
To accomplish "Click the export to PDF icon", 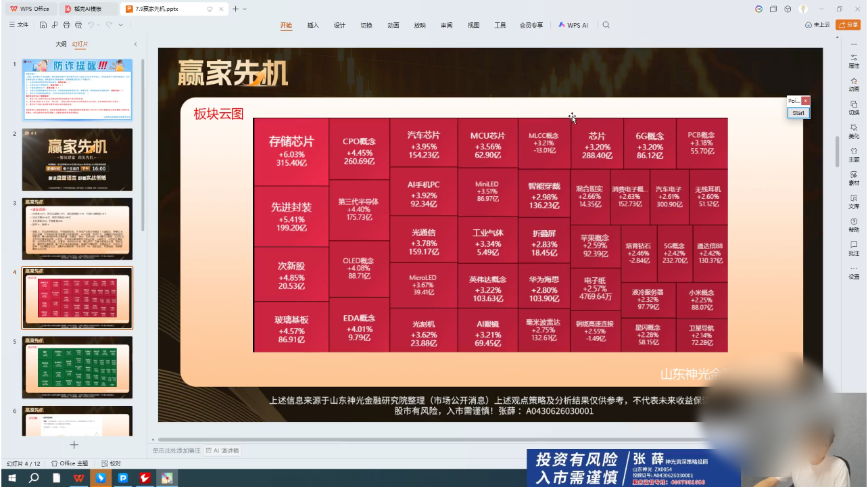I will (x=55, y=25).
